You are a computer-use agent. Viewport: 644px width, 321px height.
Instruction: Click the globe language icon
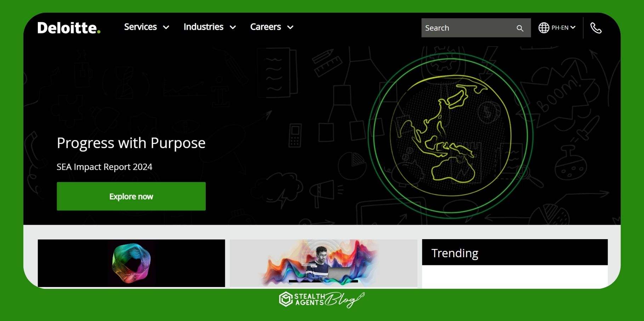coord(543,28)
